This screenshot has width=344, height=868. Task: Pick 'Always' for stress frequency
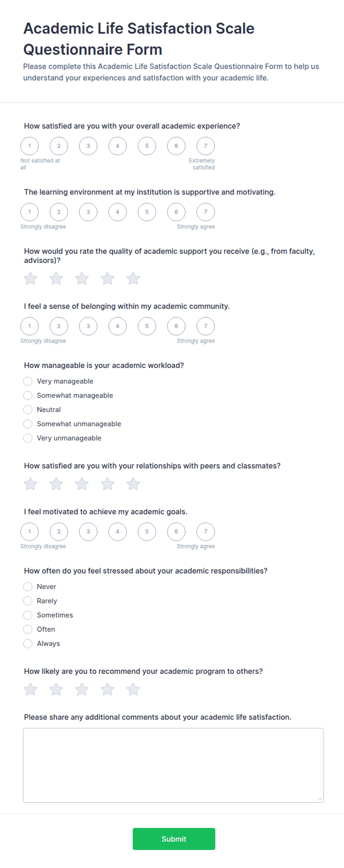click(28, 644)
